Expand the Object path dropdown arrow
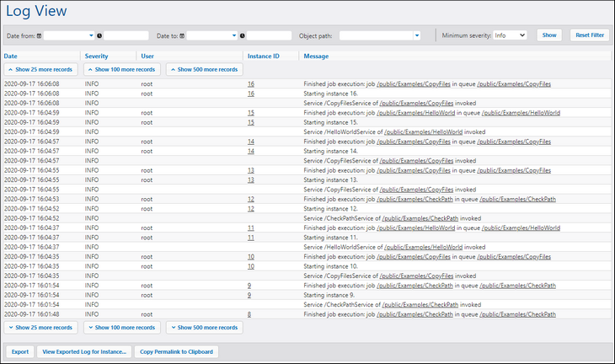The width and height of the screenshot is (615, 364). (417, 35)
